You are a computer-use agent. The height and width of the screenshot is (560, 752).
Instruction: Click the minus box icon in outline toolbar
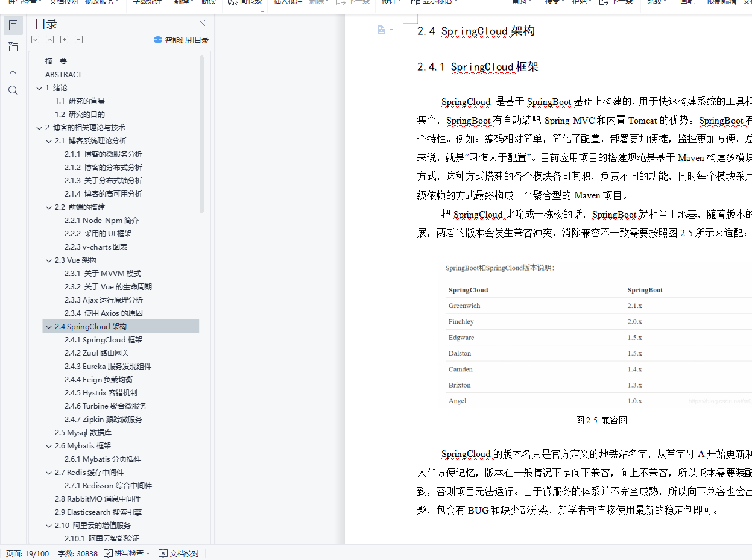coord(79,40)
